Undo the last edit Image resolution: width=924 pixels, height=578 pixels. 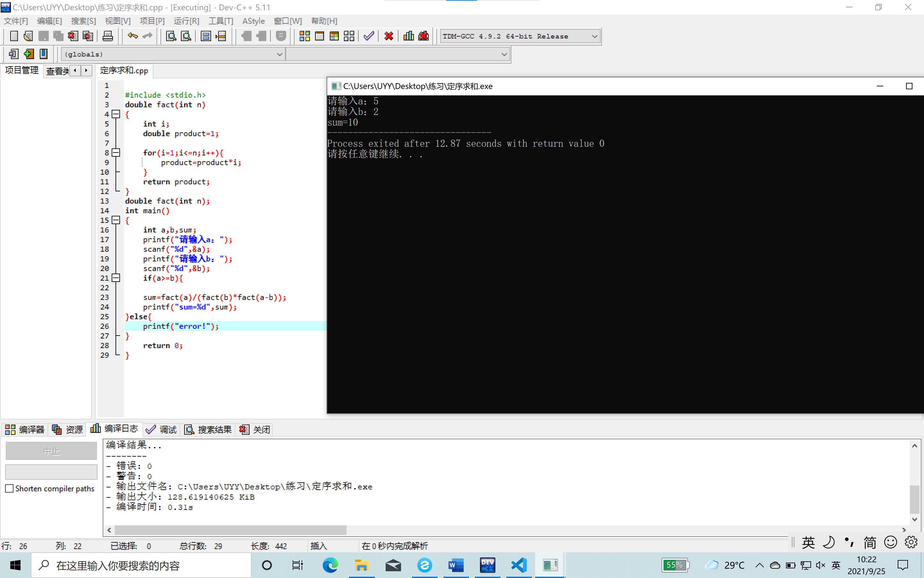133,36
